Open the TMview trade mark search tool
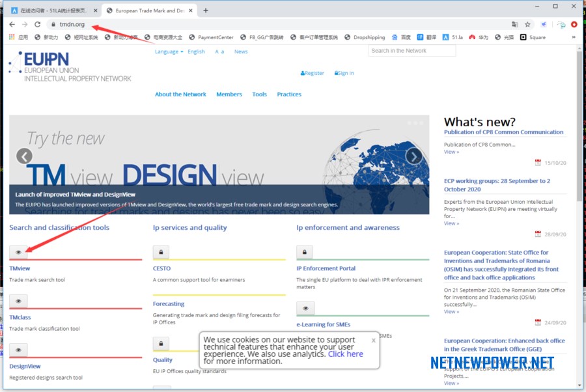The image size is (586, 392). click(x=20, y=268)
